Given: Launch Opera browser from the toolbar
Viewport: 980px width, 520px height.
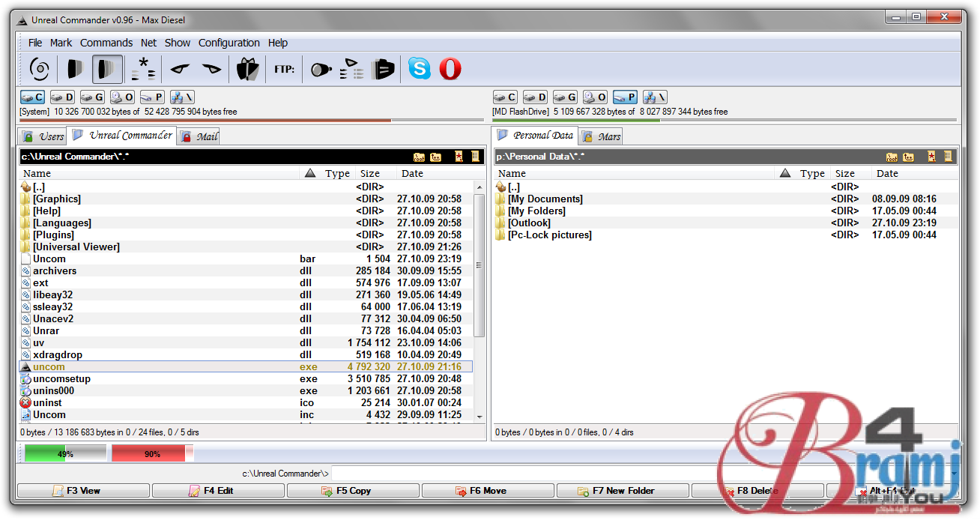Looking at the screenshot, I should (x=450, y=69).
